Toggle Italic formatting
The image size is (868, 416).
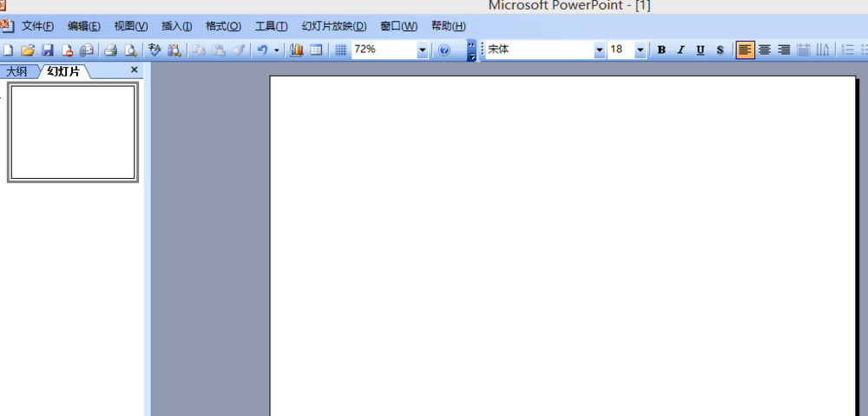(681, 50)
